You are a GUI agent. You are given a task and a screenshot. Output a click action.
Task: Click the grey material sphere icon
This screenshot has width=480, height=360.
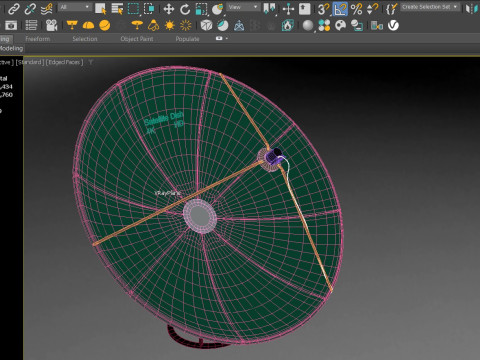pos(308,26)
